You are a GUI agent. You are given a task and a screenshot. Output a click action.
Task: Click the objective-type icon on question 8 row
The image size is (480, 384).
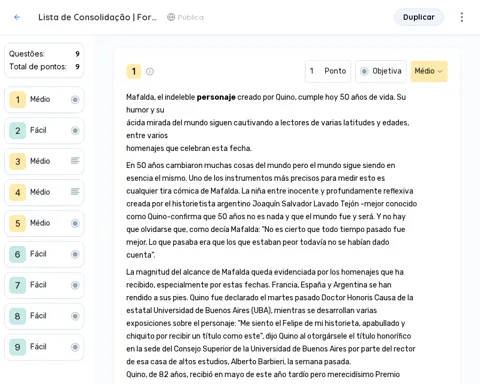pyautogui.click(x=75, y=316)
